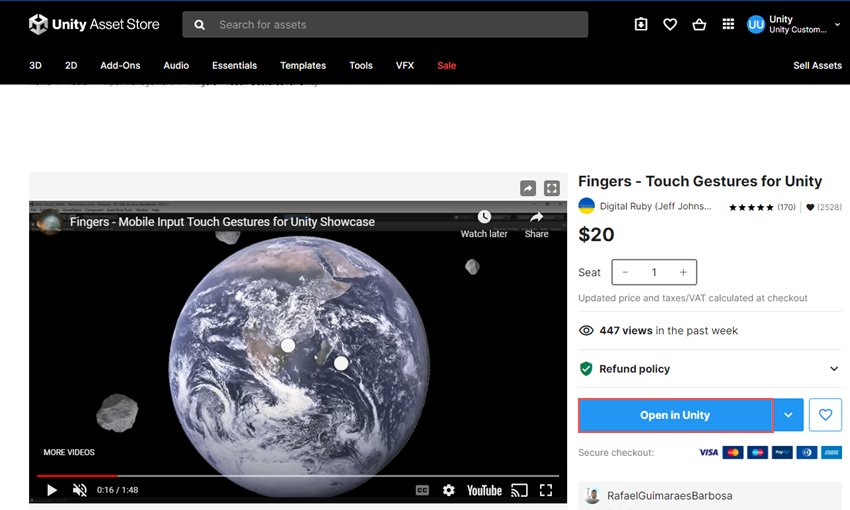Increase seat count with plus

(x=683, y=272)
